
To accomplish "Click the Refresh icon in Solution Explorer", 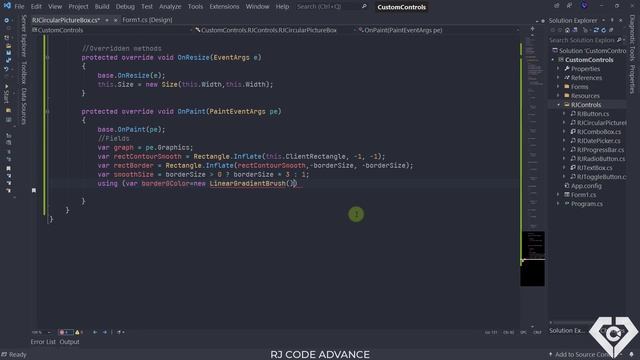I will pyautogui.click(x=604, y=30).
